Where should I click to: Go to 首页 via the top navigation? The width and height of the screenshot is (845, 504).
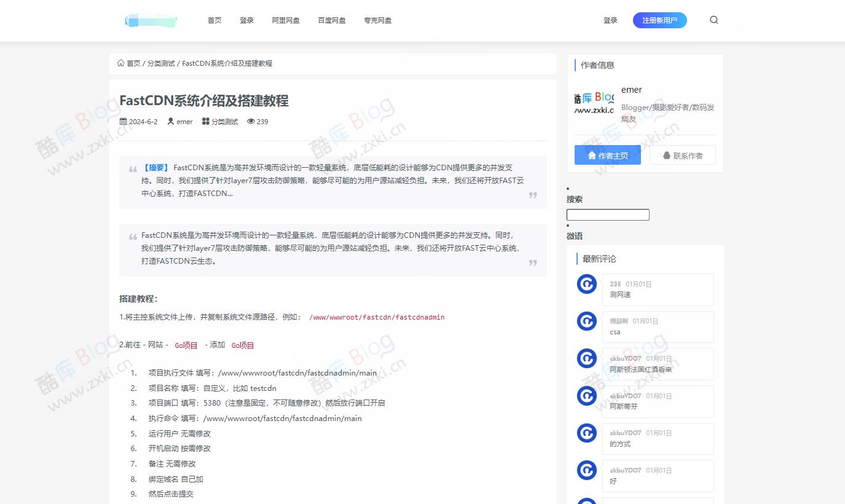pos(214,20)
